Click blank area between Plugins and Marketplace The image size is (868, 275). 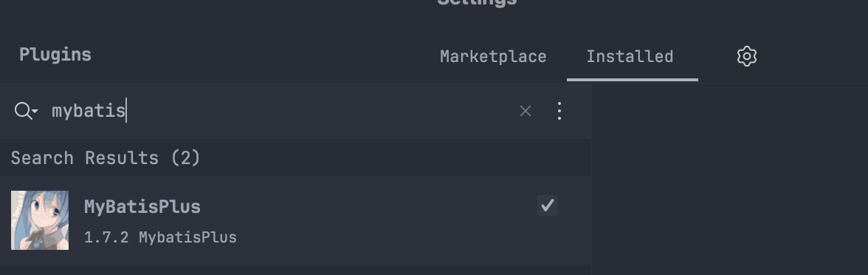pyautogui.click(x=266, y=55)
